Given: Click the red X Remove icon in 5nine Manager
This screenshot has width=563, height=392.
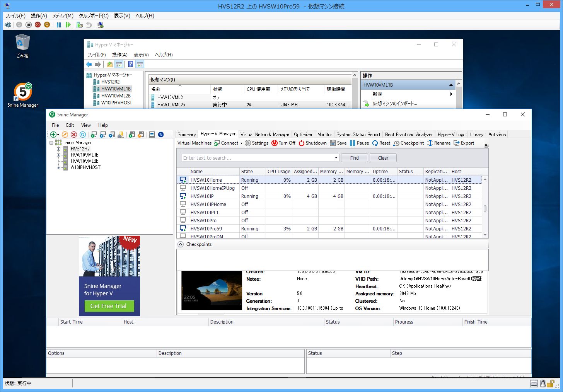Looking at the screenshot, I should point(74,135).
